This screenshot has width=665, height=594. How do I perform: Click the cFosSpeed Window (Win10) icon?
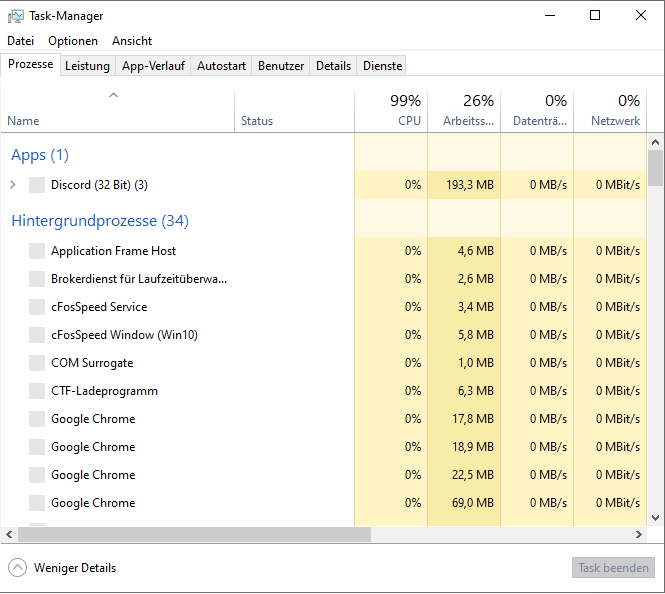click(x=37, y=335)
